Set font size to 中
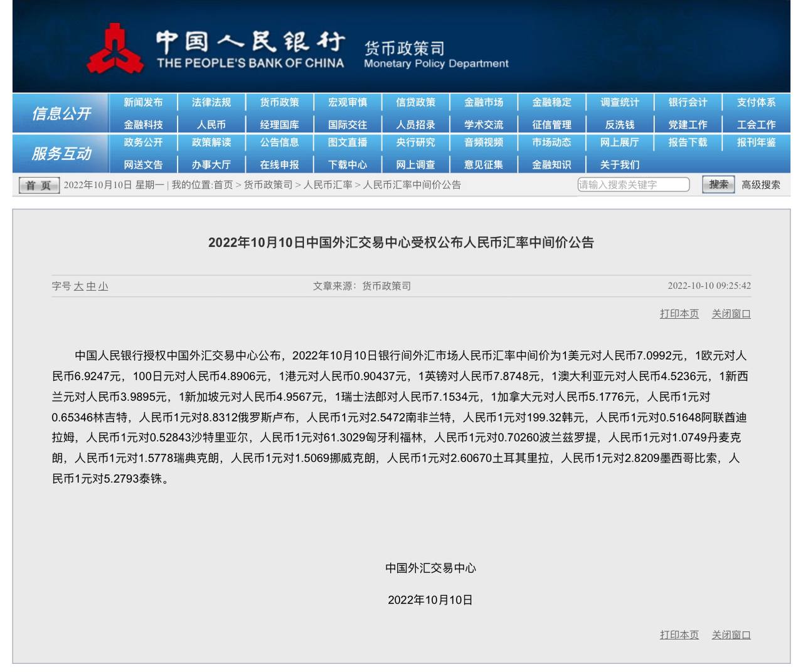 tap(91, 286)
